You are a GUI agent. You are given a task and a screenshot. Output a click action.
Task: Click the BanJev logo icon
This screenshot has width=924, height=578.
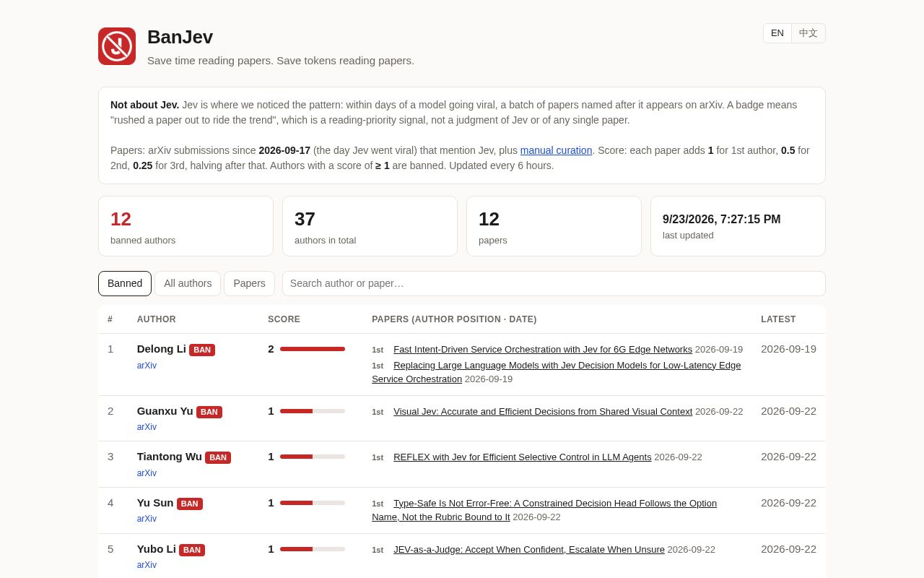click(x=117, y=46)
